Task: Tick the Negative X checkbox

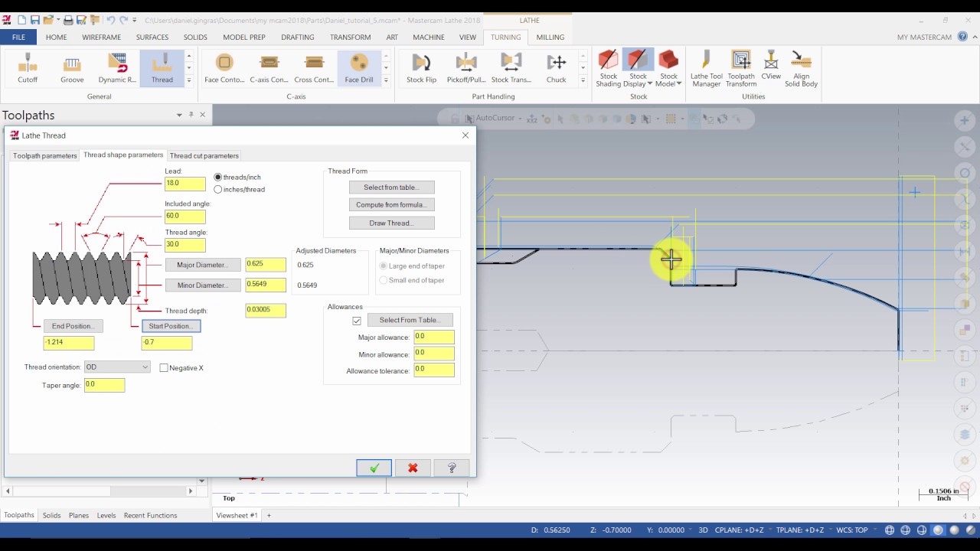Action: (x=164, y=368)
